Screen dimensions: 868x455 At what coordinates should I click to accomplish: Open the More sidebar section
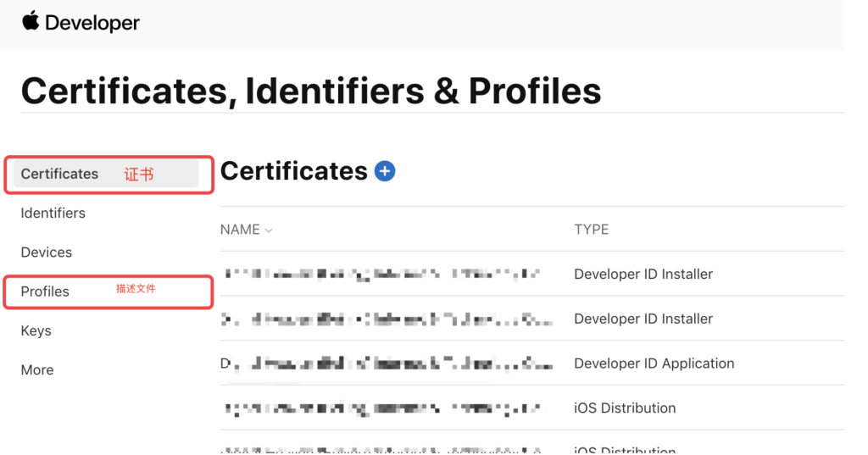37,369
